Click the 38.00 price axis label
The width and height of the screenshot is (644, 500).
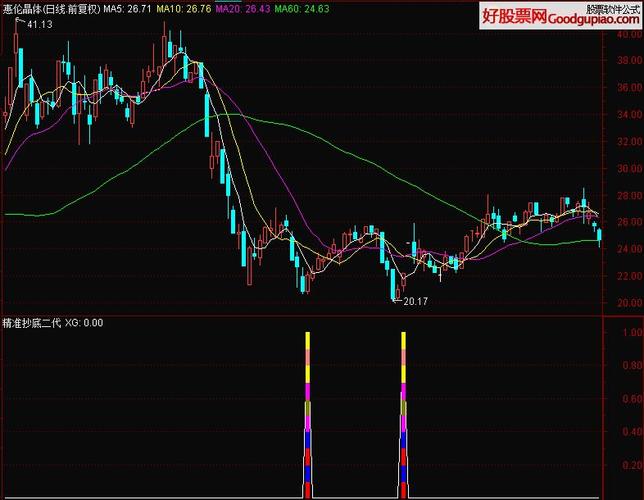[x=629, y=60]
